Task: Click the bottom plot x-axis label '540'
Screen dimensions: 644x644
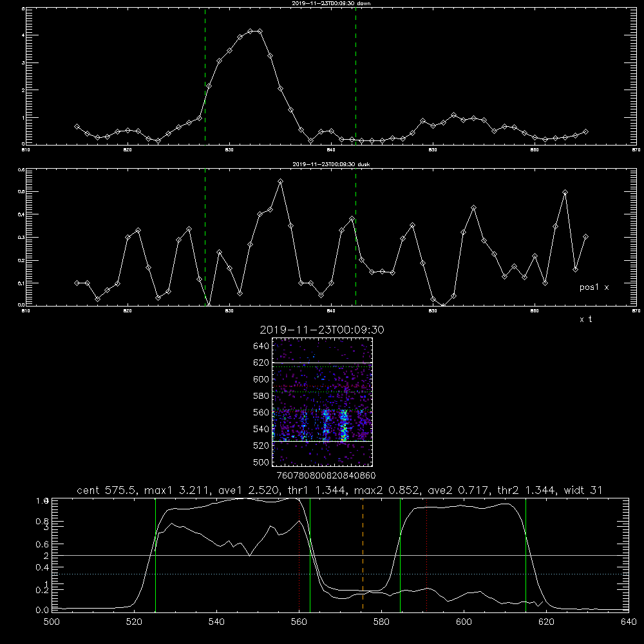Action: coord(216,622)
